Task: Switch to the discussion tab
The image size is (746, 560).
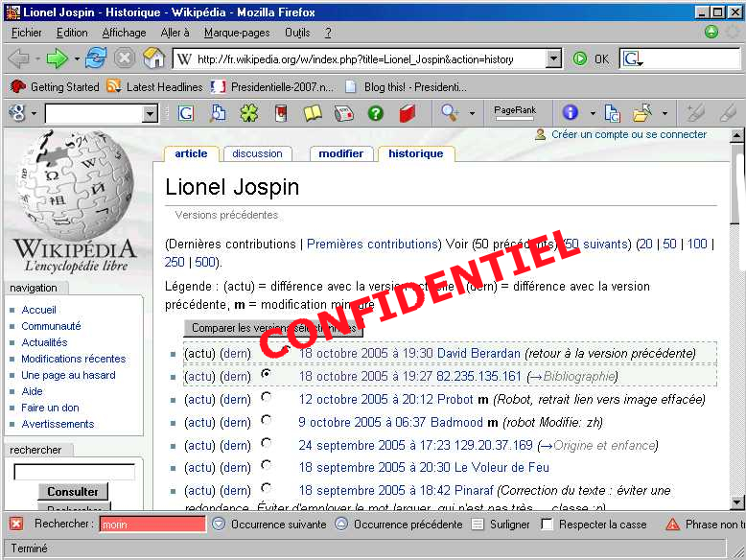Action: tap(257, 153)
